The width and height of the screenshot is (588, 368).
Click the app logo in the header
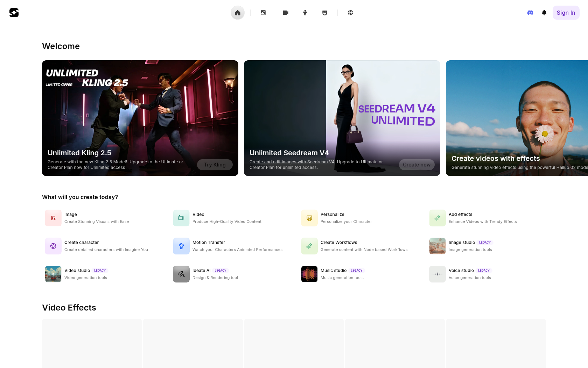click(x=14, y=13)
